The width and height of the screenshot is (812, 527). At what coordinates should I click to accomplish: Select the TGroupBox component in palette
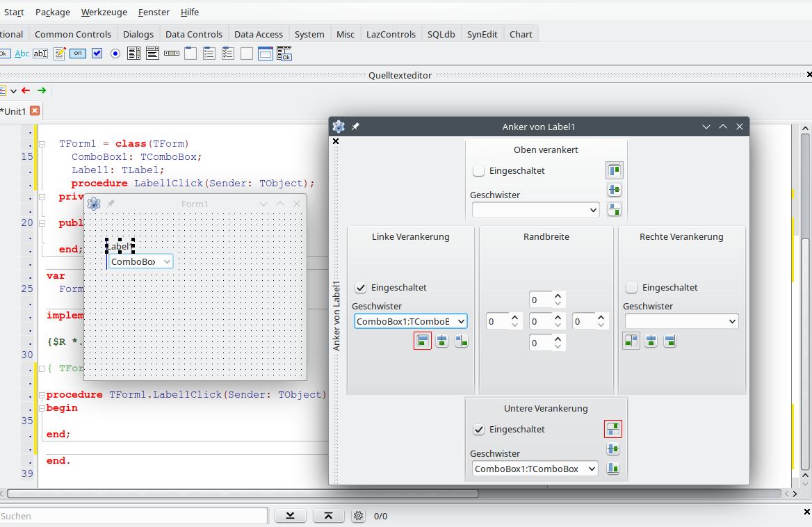pyautogui.click(x=190, y=54)
